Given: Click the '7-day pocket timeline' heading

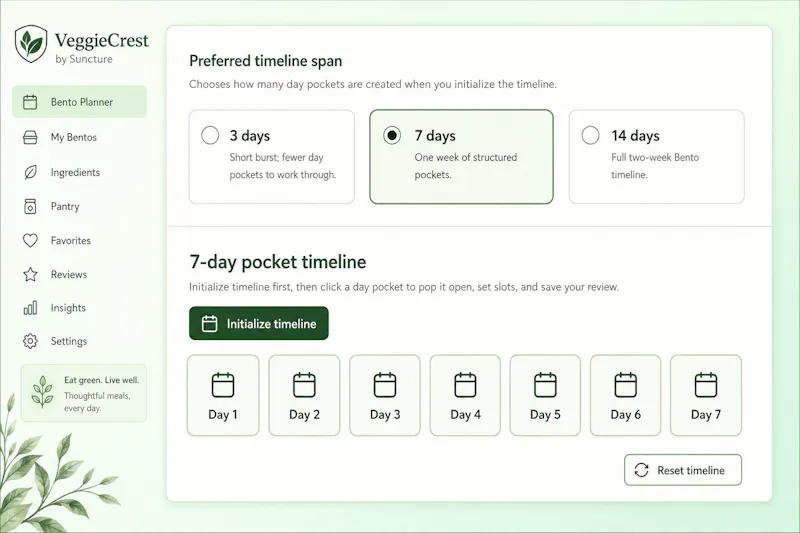Looking at the screenshot, I should tap(278, 262).
